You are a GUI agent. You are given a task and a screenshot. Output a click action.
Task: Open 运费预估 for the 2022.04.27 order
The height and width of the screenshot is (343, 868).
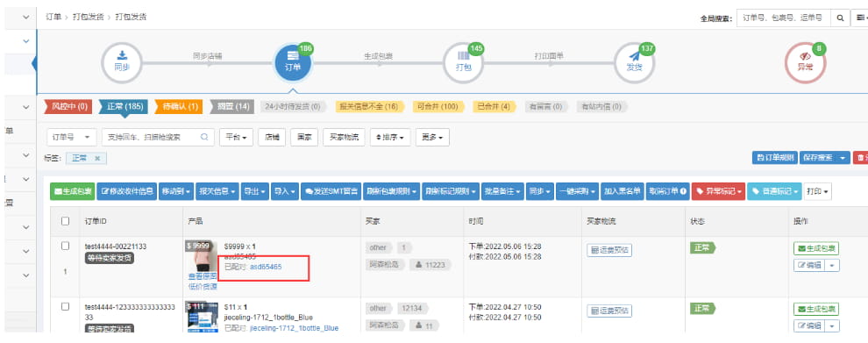(x=609, y=311)
